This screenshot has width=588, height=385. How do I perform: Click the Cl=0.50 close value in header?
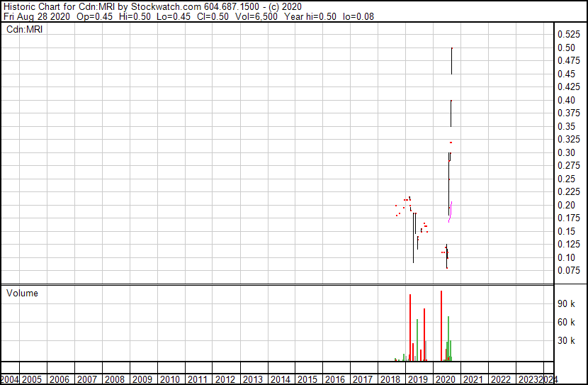click(x=213, y=16)
